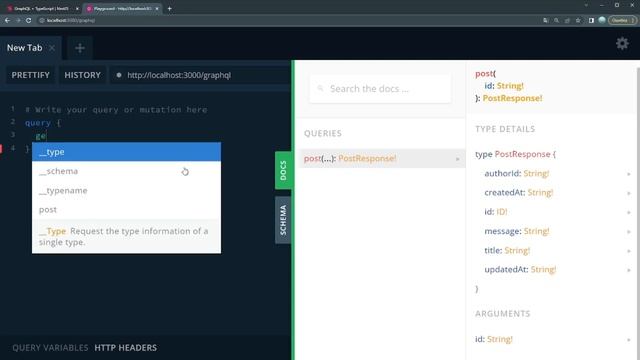Screen dimensions: 640x360
Task: Click the QUERIES heading
Action: tap(323, 133)
